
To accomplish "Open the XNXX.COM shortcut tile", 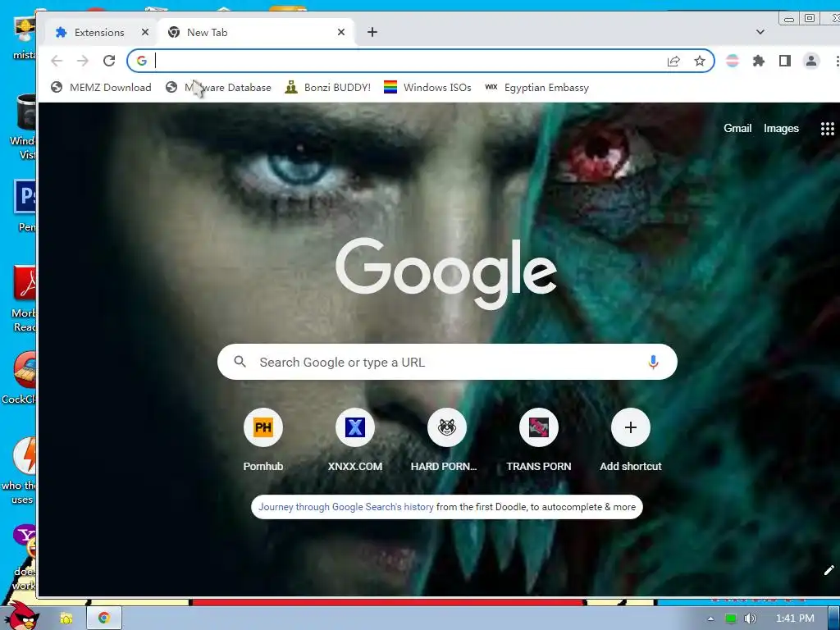I will click(355, 441).
